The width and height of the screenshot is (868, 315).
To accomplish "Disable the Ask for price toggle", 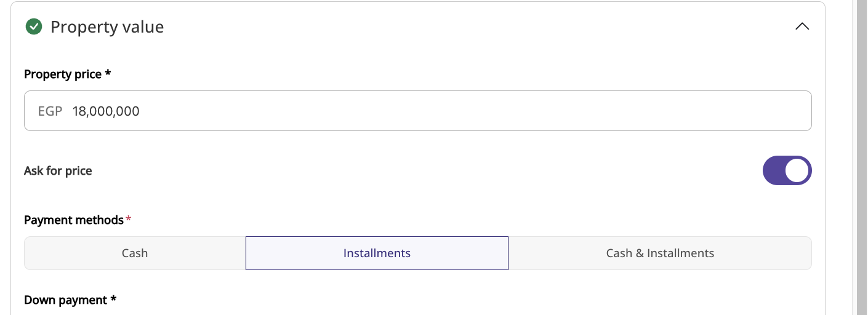I will [787, 170].
